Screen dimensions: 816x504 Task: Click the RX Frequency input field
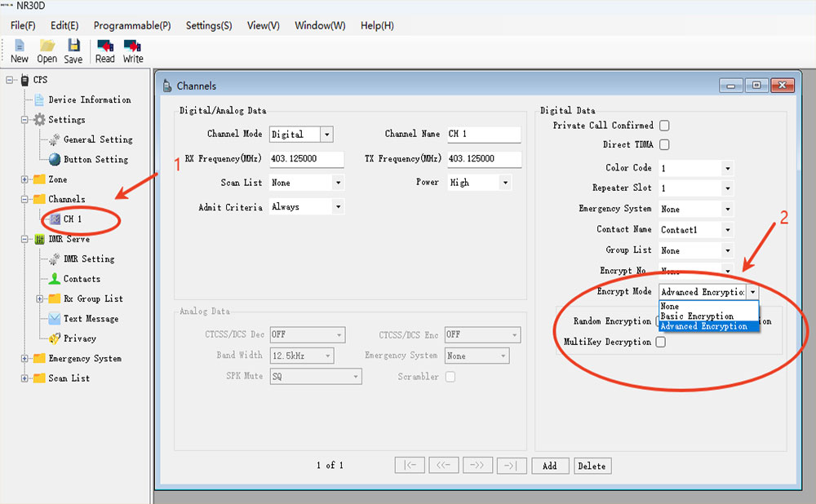click(307, 159)
